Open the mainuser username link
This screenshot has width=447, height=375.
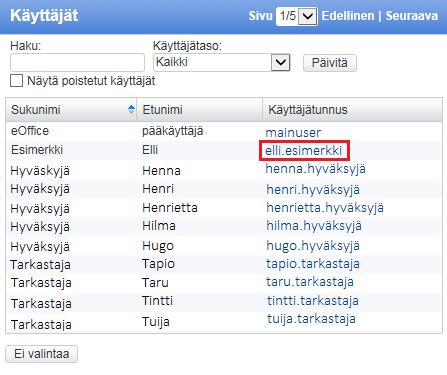(293, 133)
